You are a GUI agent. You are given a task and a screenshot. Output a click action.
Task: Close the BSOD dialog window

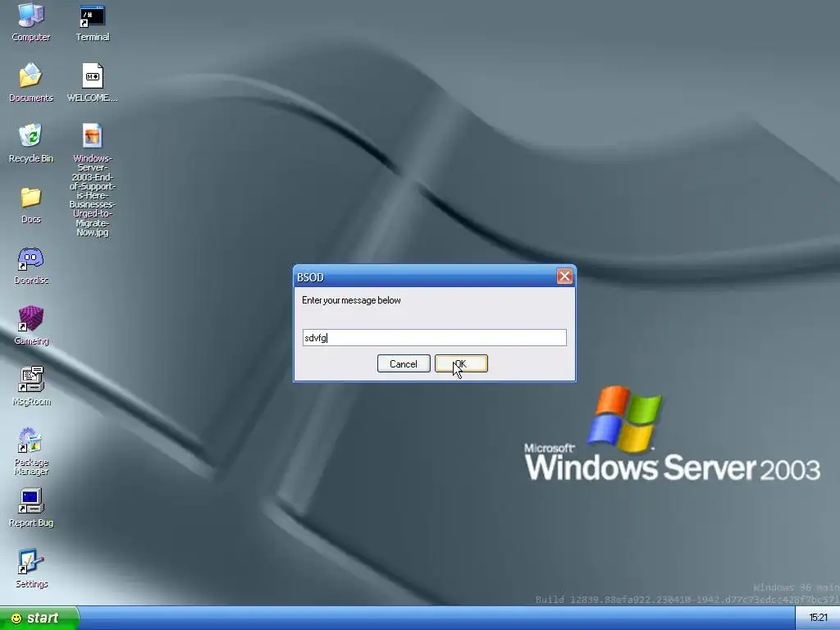564,276
